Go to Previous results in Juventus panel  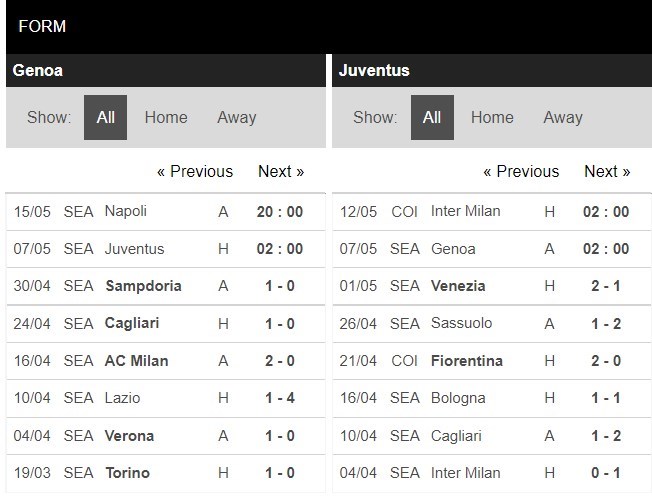(x=521, y=171)
